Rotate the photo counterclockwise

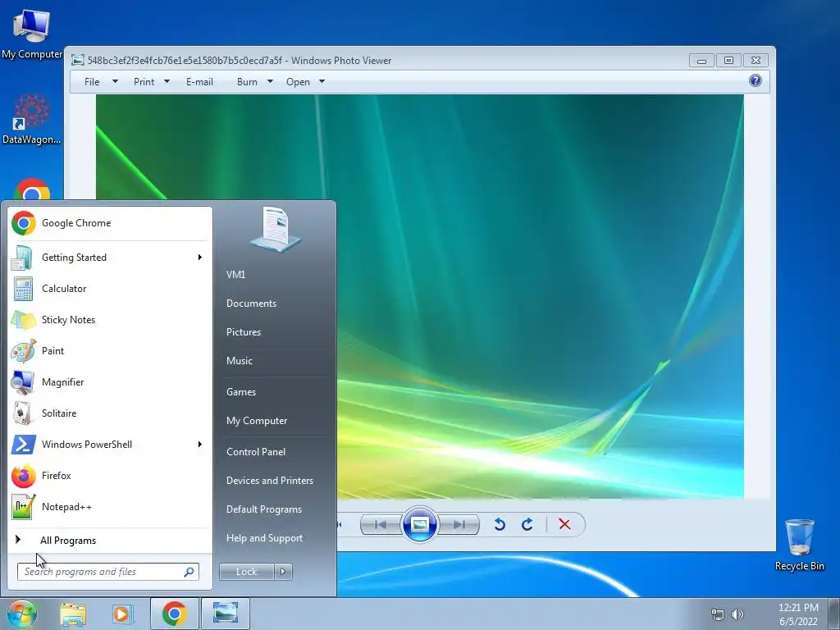500,524
